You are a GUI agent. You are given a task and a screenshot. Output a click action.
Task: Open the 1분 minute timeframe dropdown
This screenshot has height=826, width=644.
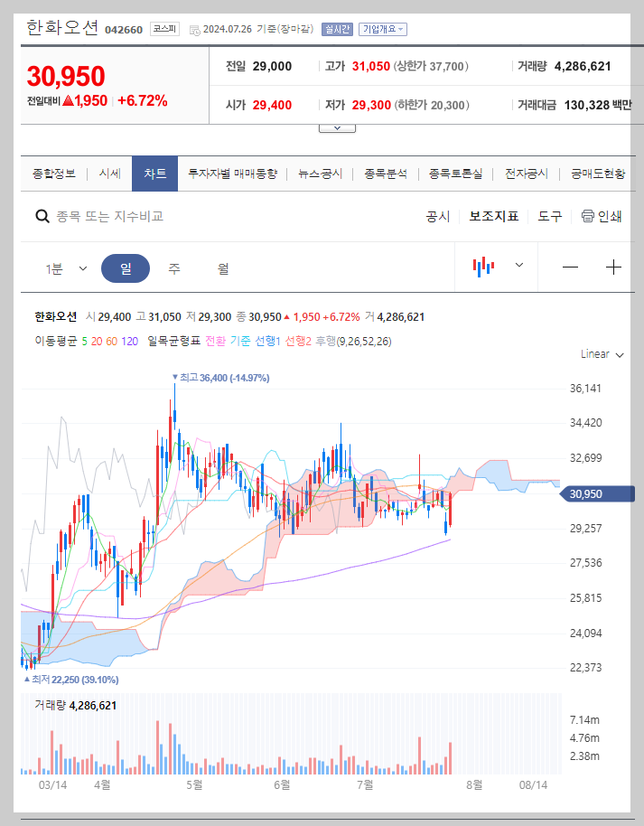pyautogui.click(x=67, y=266)
